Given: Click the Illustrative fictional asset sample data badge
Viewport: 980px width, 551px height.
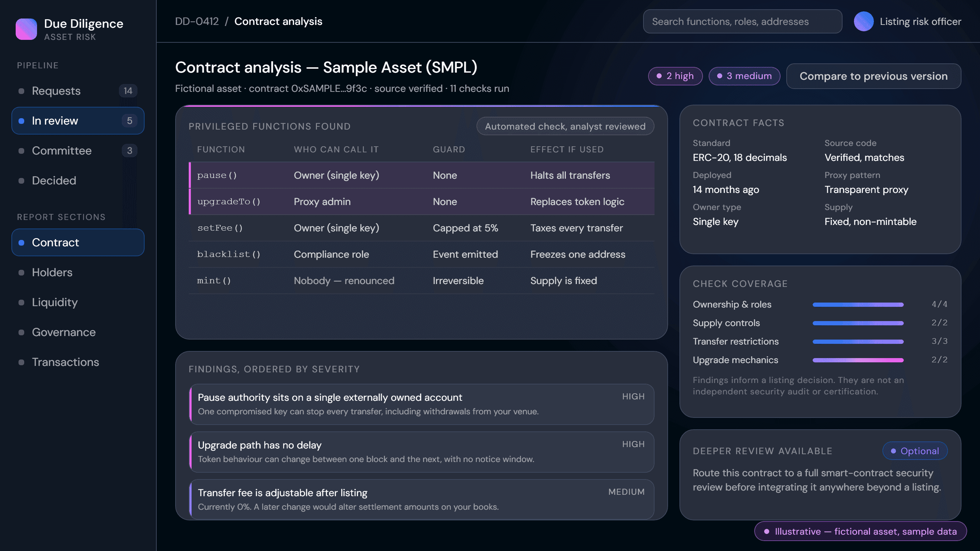Looking at the screenshot, I should pyautogui.click(x=860, y=531).
